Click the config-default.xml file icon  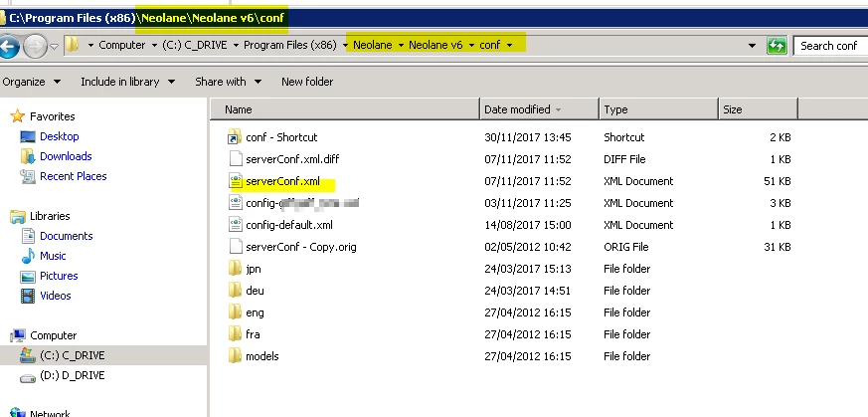pos(236,225)
